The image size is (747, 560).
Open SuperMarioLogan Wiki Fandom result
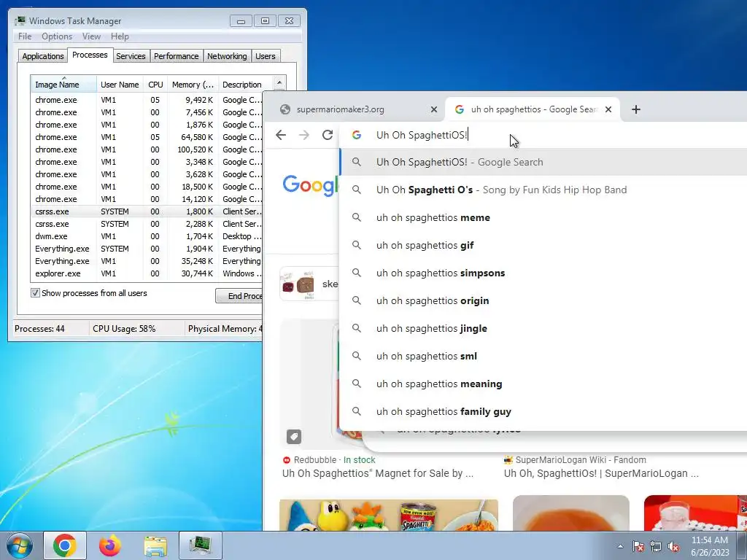tap(601, 473)
